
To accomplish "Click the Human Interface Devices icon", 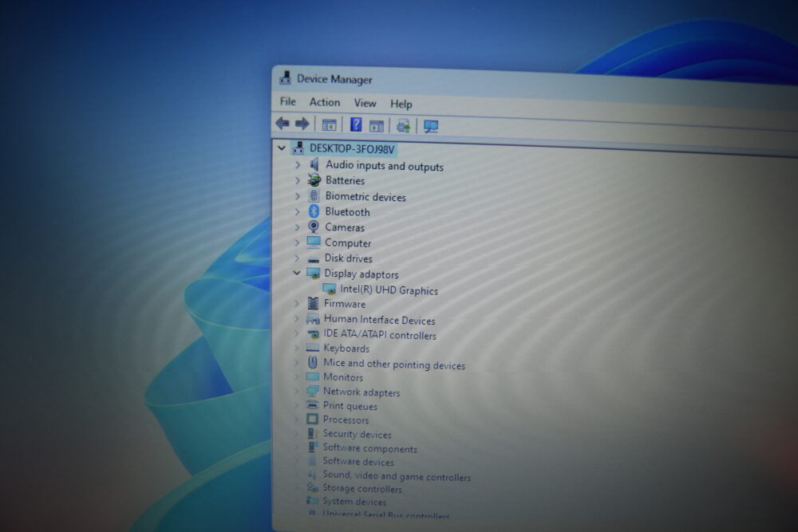I will [313, 319].
